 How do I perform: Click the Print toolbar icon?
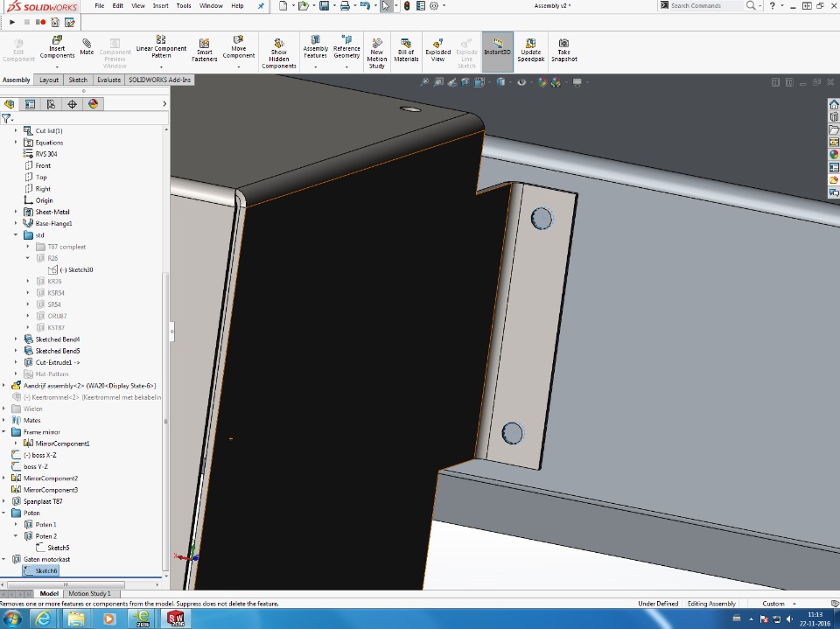coord(345,6)
